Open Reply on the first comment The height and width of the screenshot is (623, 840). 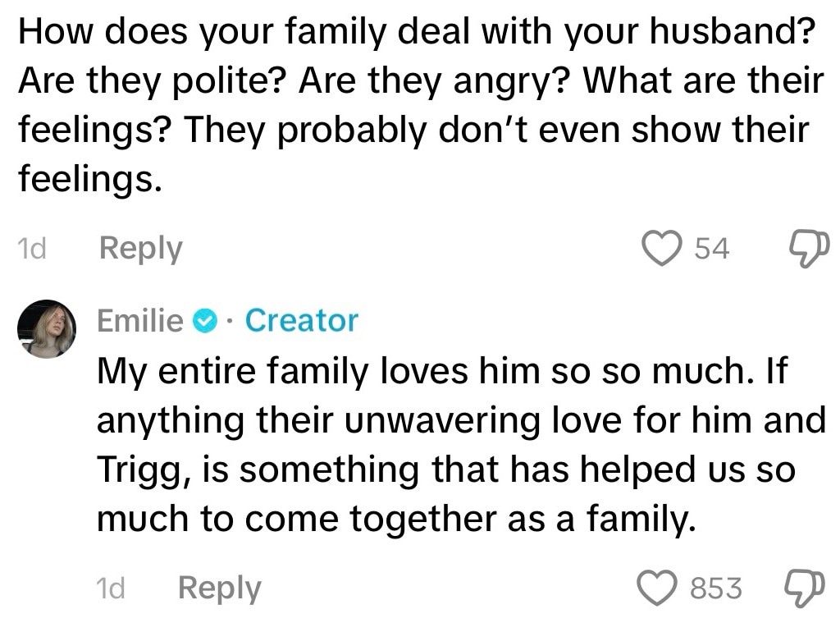[139, 247]
